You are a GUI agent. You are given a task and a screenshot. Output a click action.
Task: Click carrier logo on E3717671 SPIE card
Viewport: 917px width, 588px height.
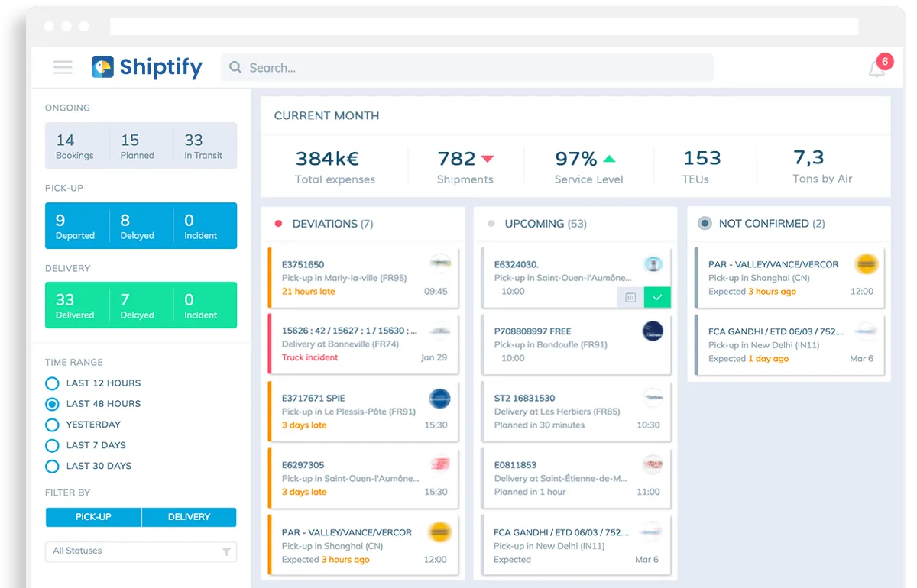click(439, 399)
